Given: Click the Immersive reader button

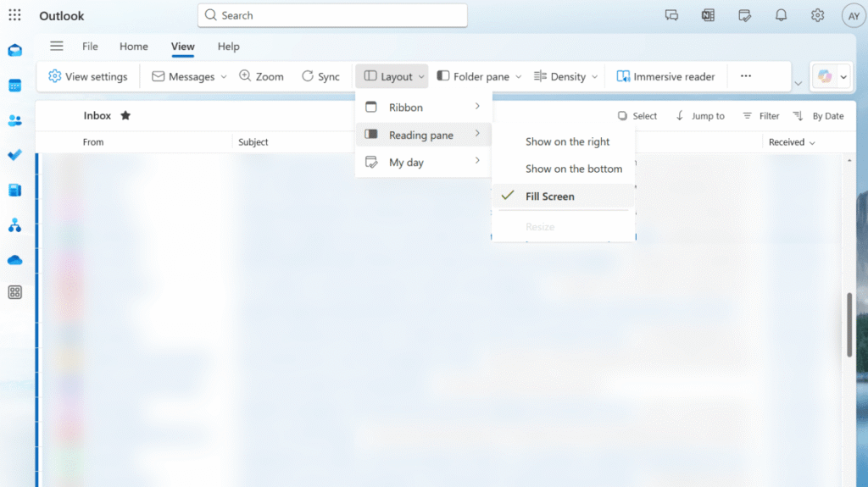Looking at the screenshot, I should click(665, 76).
